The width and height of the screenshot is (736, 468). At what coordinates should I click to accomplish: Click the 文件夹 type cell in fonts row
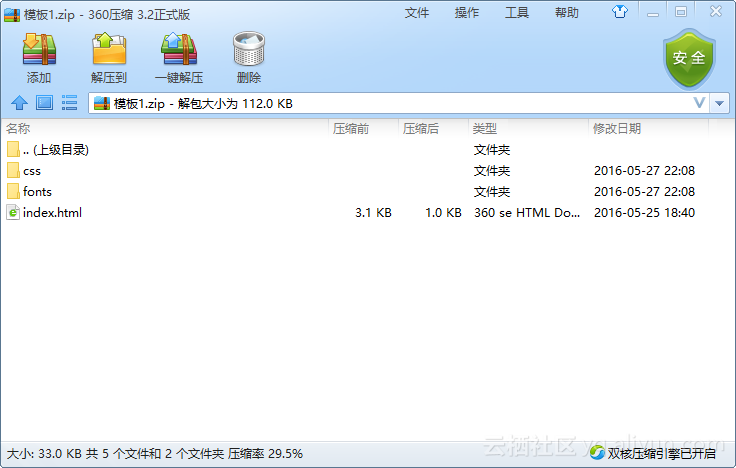(492, 192)
